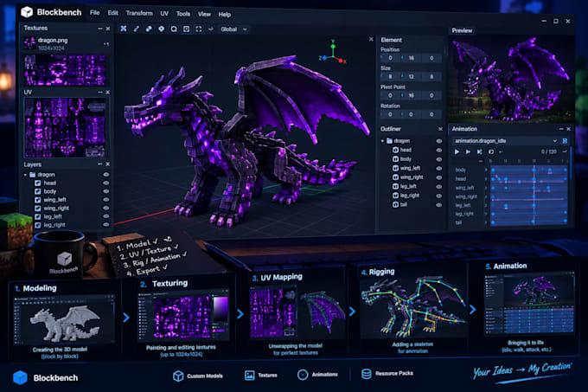Open the Tools menu
This screenshot has width=588, height=392.
pos(183,14)
